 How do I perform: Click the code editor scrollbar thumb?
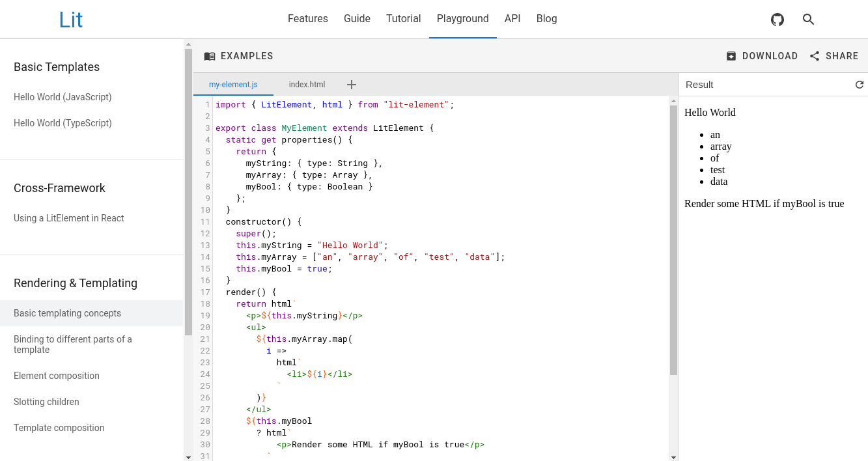(673, 240)
